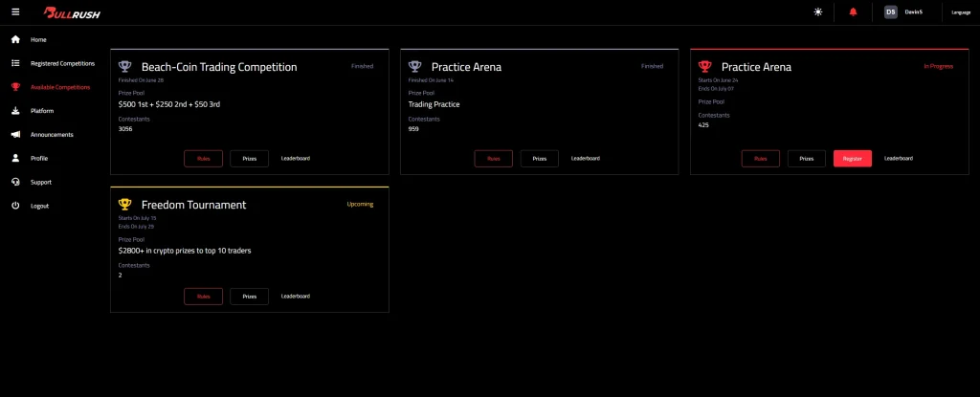Image resolution: width=980 pixels, height=397 pixels.
Task: Open Rules for finished Practice Arena
Action: (x=493, y=158)
